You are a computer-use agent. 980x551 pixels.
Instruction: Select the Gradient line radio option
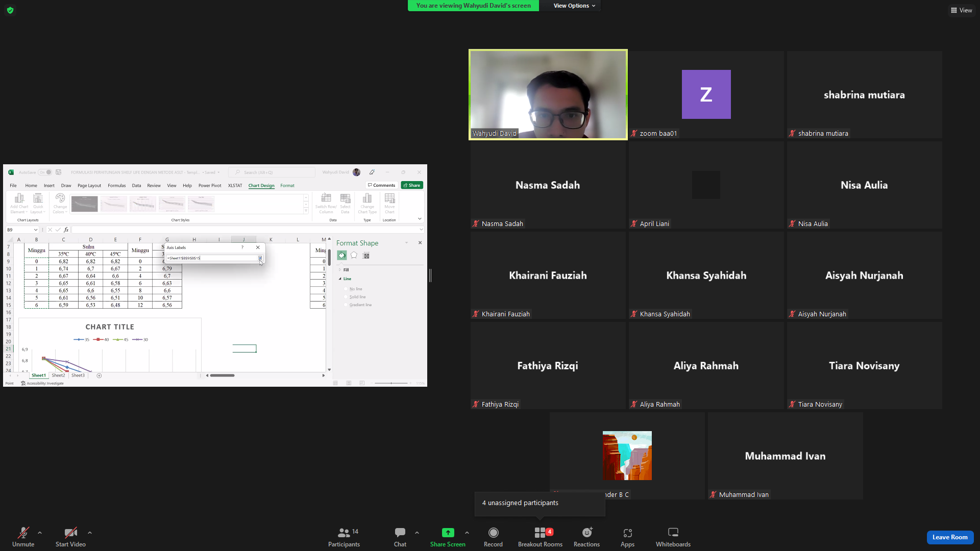(x=346, y=305)
